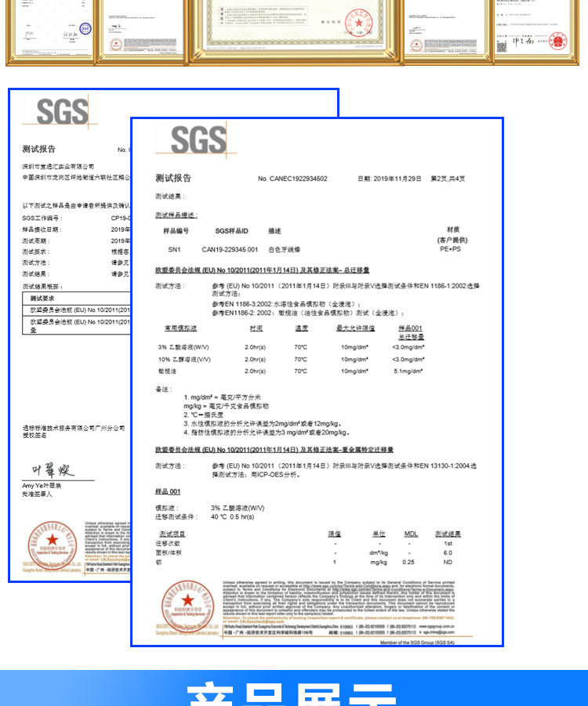Click the blue round stamp on leftmost certificate

[x=85, y=29]
